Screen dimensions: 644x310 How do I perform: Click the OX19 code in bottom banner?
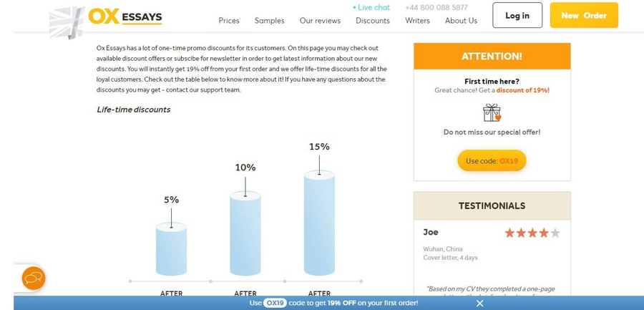click(274, 304)
